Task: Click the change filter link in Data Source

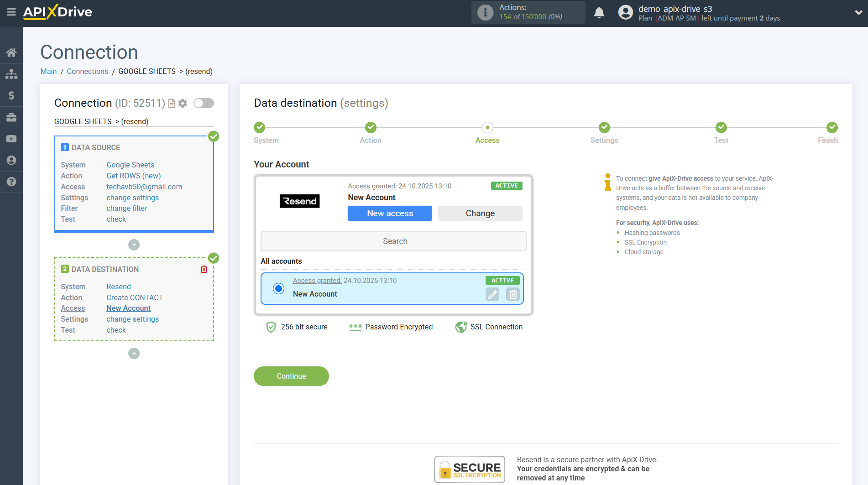Action: 126,208
